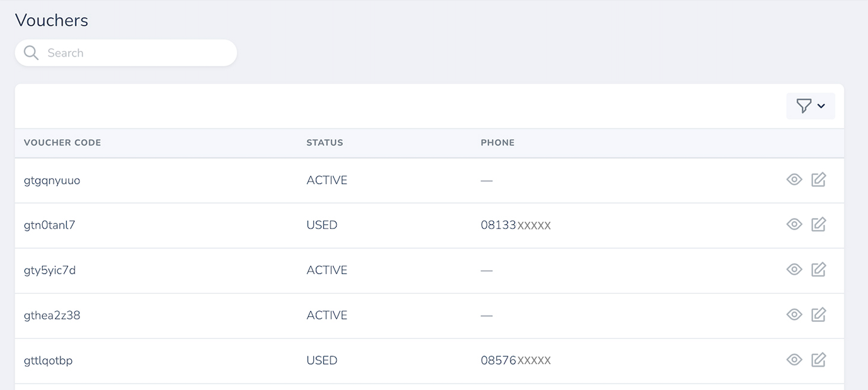This screenshot has width=868, height=390.
Task: Click voucher code gthea2z38 text
Action: click(52, 316)
